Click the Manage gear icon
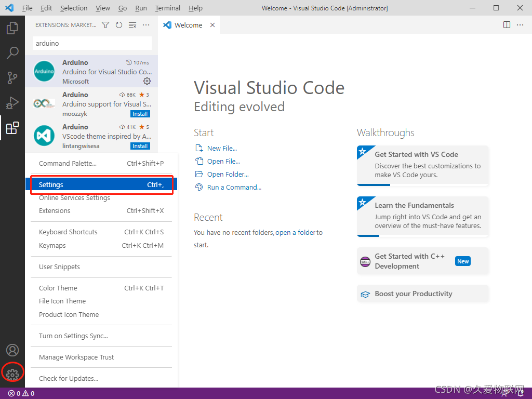This screenshot has height=399, width=532. click(12, 375)
